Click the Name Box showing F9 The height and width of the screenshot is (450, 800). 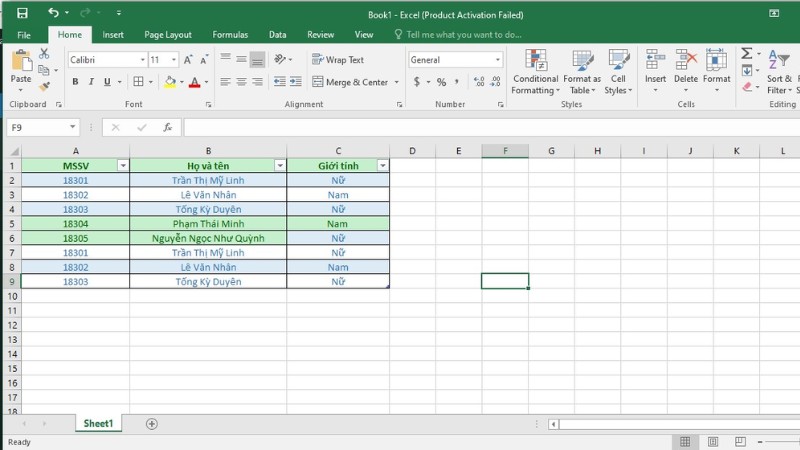37,127
